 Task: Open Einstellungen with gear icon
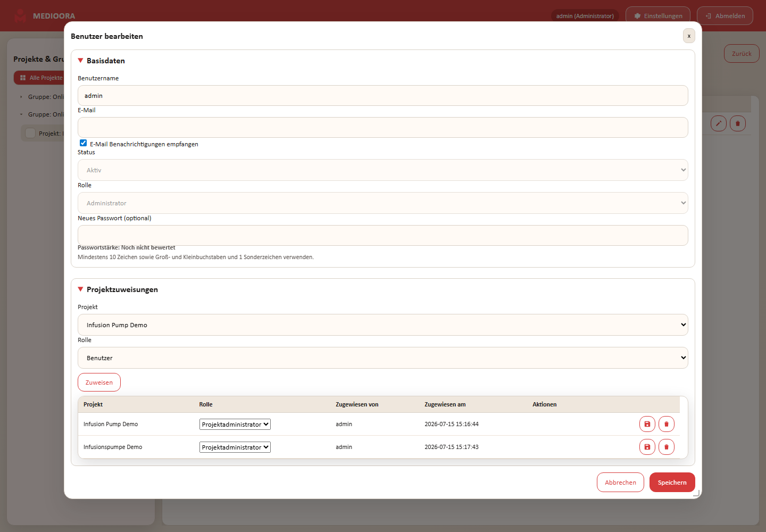(x=658, y=16)
